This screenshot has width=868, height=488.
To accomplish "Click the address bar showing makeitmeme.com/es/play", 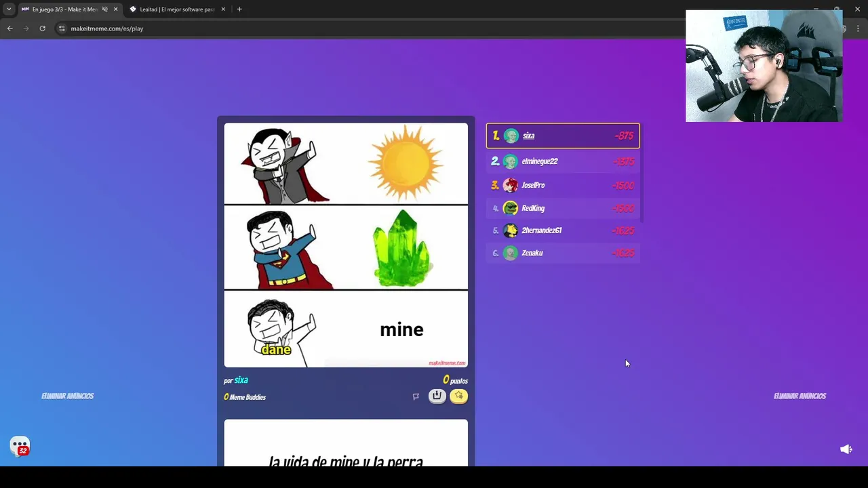I will coord(366,28).
